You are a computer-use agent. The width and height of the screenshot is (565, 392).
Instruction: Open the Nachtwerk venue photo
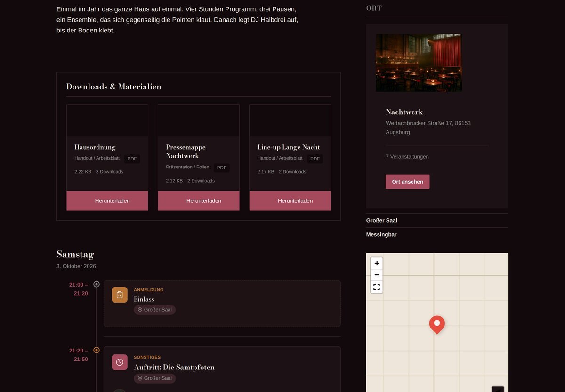419,63
